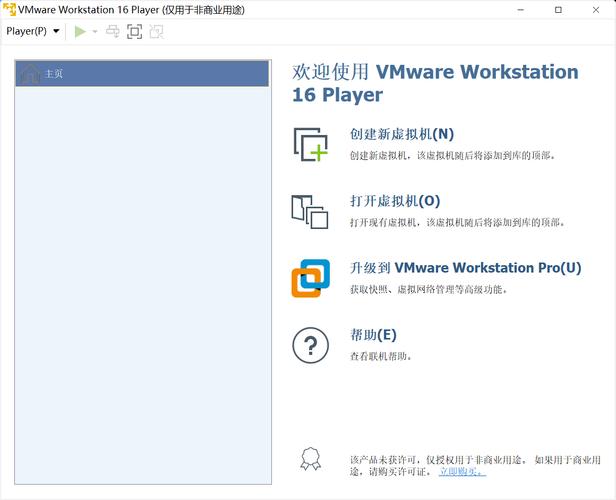Maximize the VMware Player window
This screenshot has height=500, width=616.
[558, 10]
